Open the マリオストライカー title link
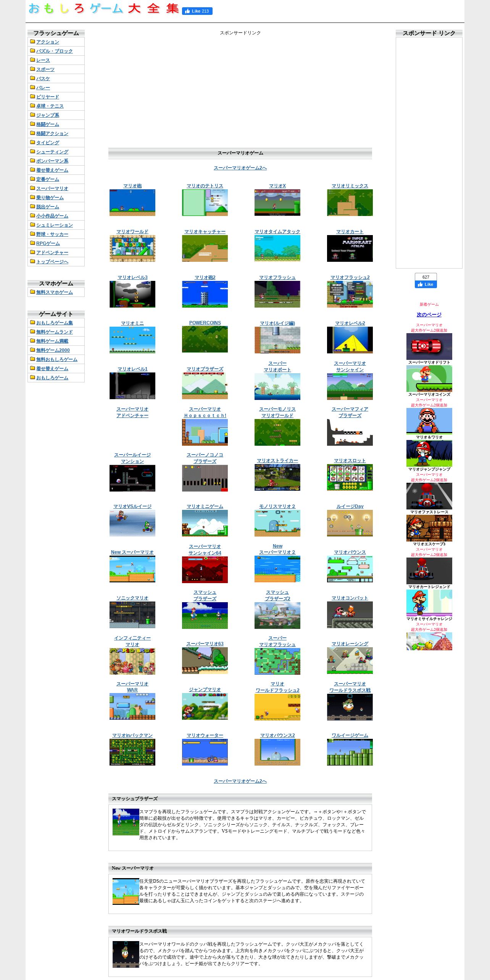490x980 pixels. 277,461
